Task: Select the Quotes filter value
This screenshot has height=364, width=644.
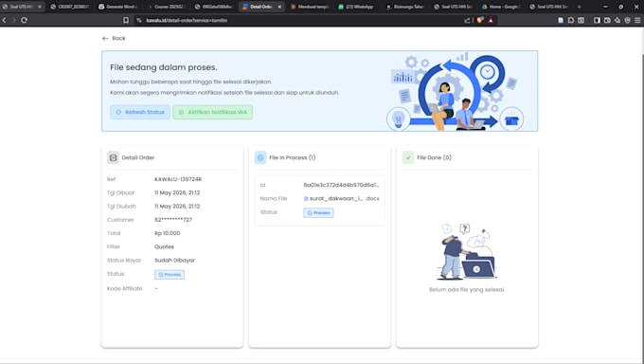Action: 164,246
